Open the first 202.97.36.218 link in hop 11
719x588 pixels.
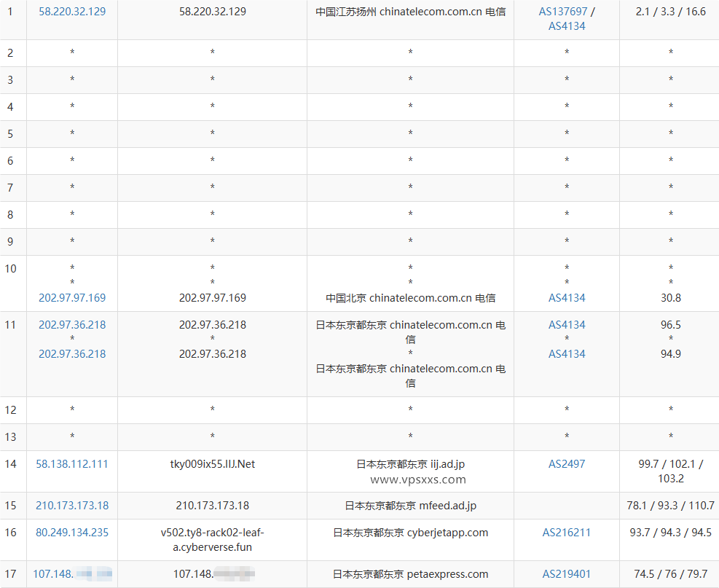(x=72, y=325)
